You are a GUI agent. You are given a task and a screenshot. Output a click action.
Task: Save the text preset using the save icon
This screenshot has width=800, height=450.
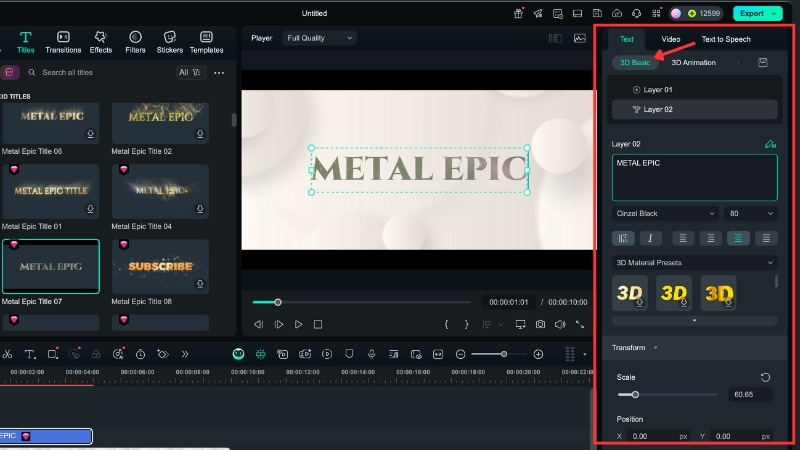762,62
